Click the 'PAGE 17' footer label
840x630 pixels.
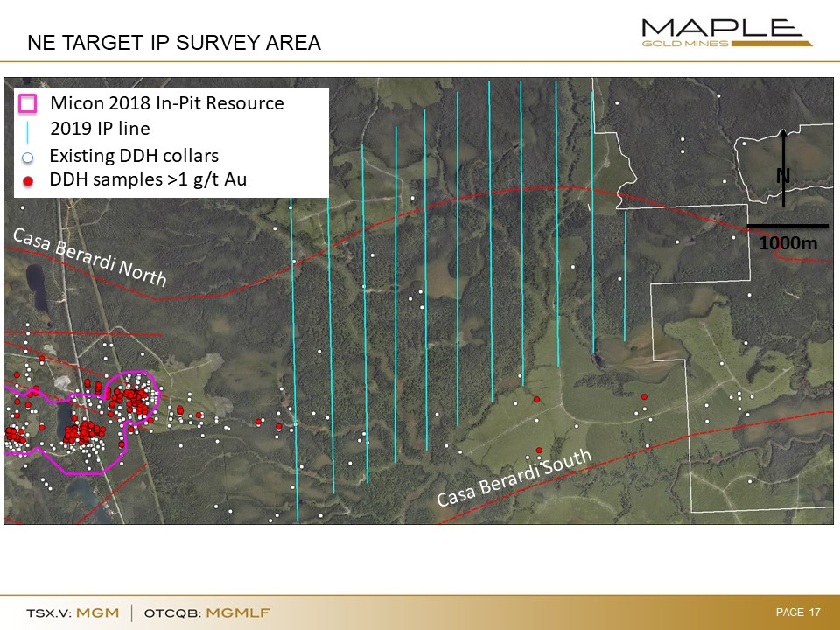[x=798, y=612]
